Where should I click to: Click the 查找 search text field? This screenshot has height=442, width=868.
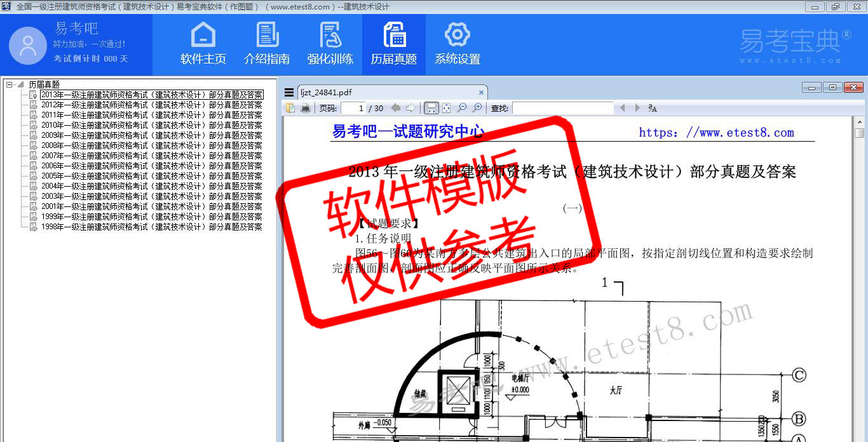[562, 108]
